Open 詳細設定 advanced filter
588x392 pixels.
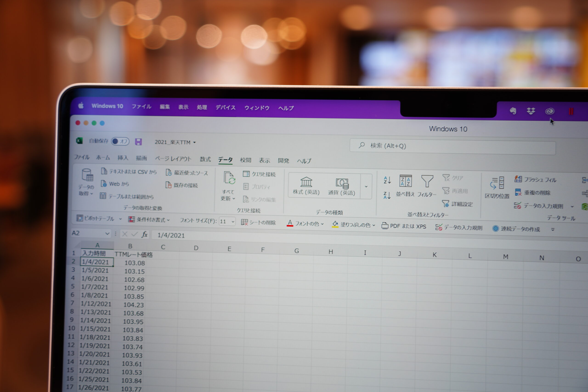pos(457,204)
